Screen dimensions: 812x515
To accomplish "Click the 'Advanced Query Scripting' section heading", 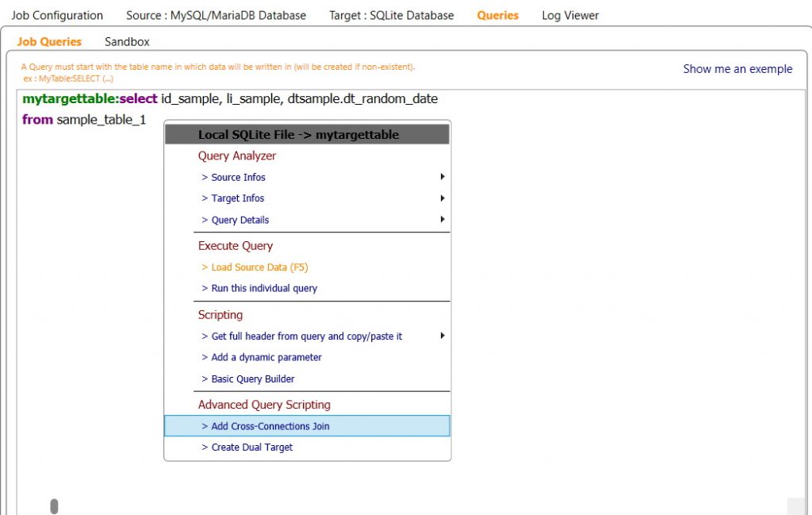I will click(x=264, y=405).
